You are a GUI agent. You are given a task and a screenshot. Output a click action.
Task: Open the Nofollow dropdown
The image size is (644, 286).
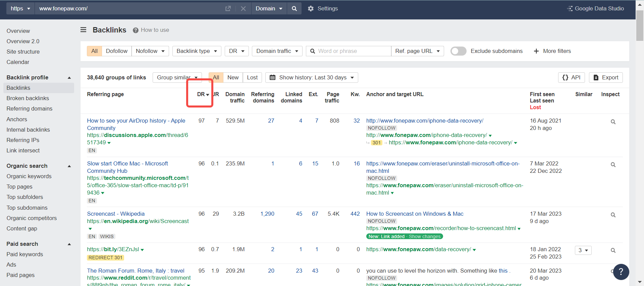[x=150, y=51]
